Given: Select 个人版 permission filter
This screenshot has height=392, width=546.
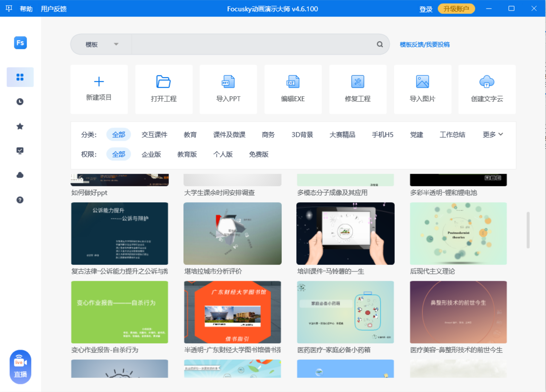Looking at the screenshot, I should point(223,154).
